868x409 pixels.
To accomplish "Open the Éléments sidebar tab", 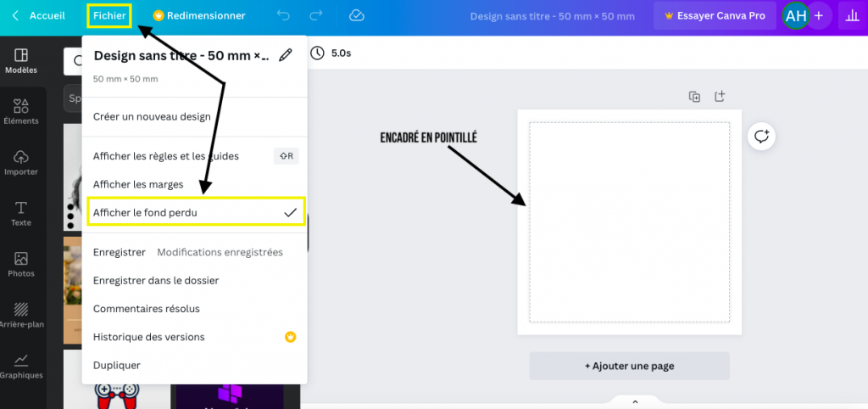I will [21, 111].
